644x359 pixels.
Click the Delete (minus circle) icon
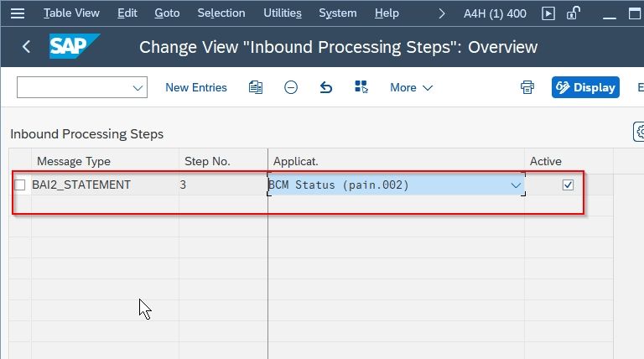291,87
